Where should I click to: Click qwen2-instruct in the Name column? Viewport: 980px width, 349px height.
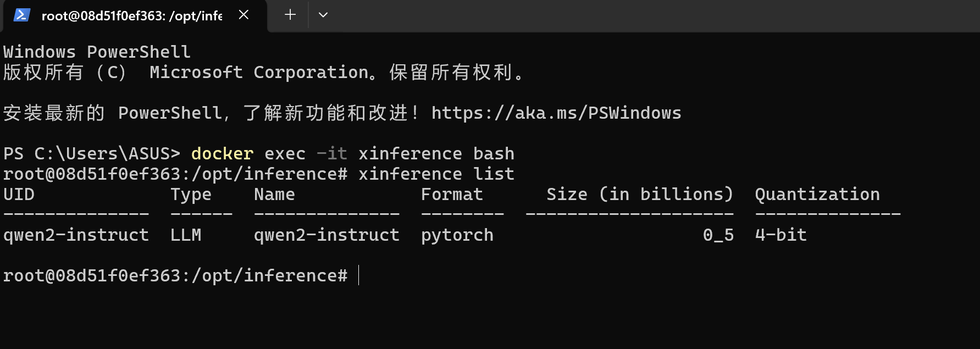pyautogui.click(x=326, y=235)
